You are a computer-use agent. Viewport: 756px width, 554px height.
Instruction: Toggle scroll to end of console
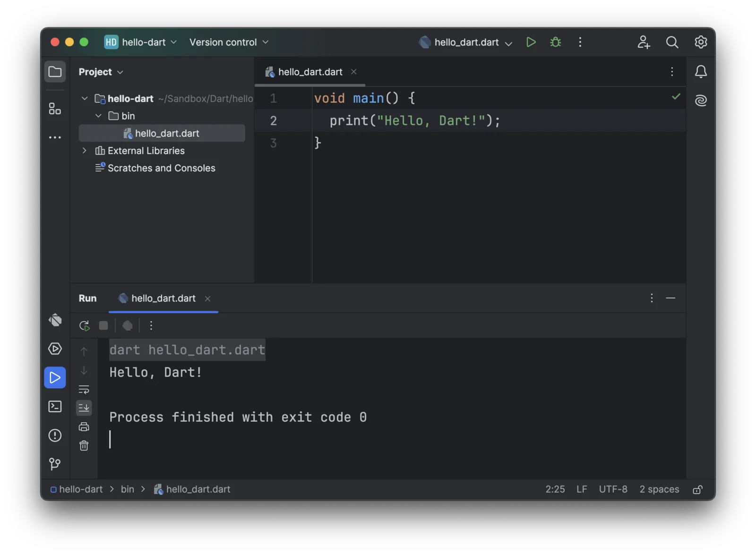(84, 407)
